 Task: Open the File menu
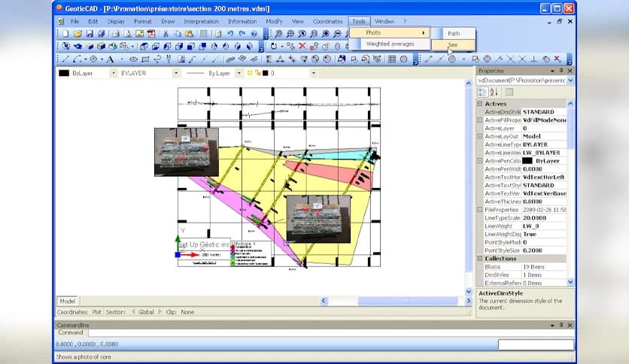tap(74, 21)
